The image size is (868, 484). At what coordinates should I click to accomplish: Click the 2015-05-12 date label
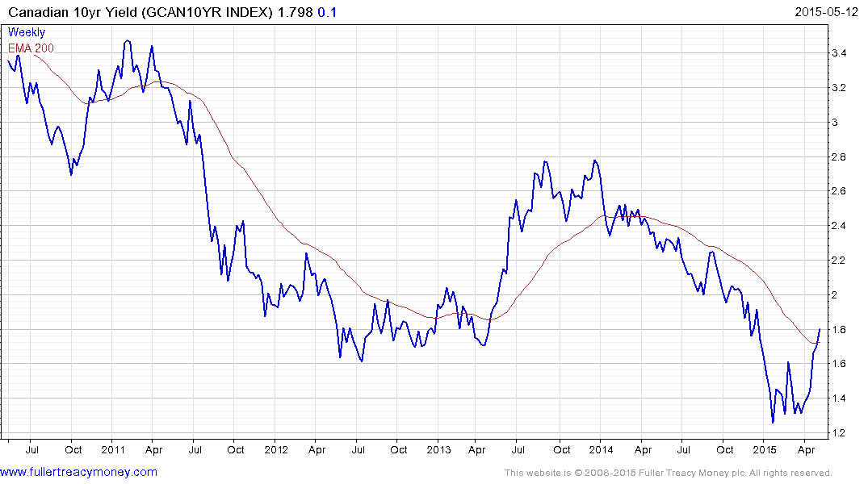[x=826, y=12]
